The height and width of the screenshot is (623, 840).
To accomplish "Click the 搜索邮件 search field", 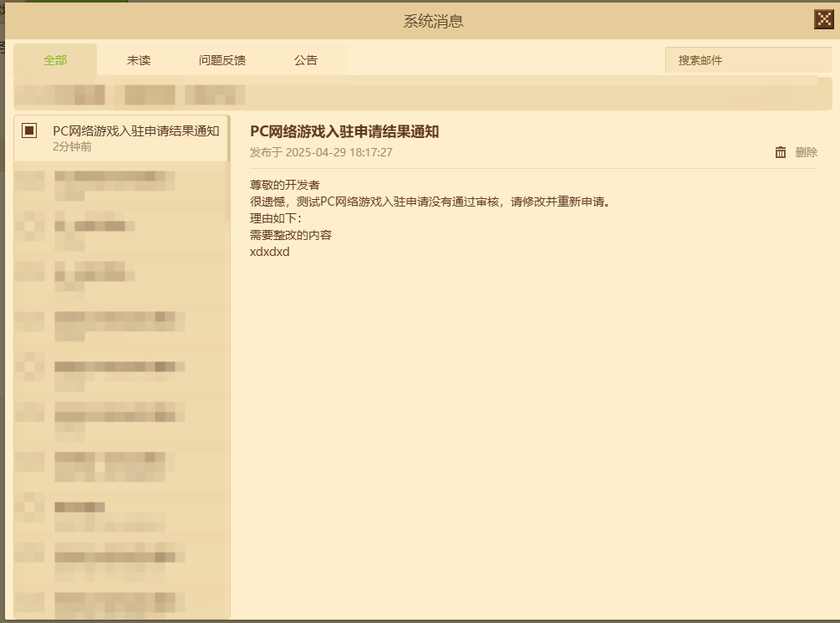I will [747, 60].
